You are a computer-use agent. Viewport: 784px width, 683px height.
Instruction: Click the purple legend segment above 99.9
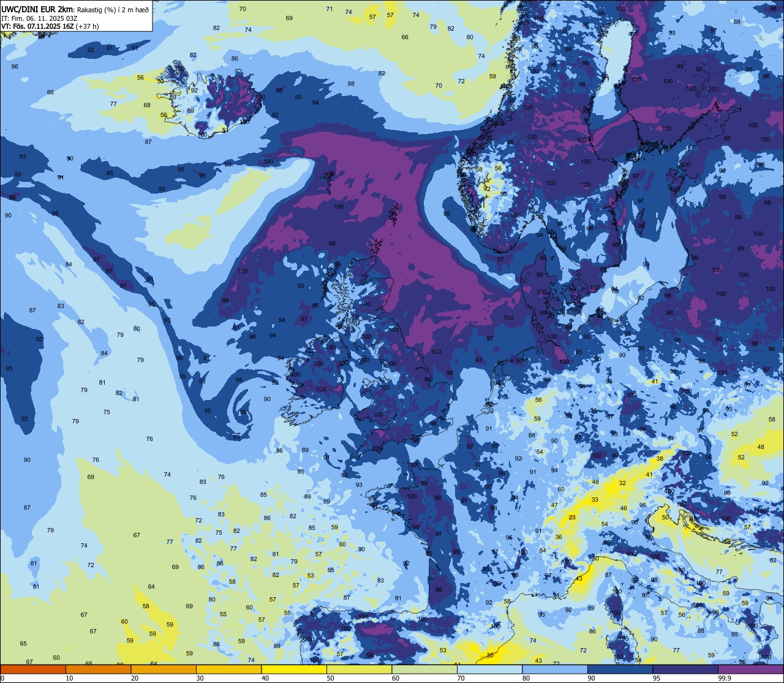pyautogui.click(x=750, y=669)
